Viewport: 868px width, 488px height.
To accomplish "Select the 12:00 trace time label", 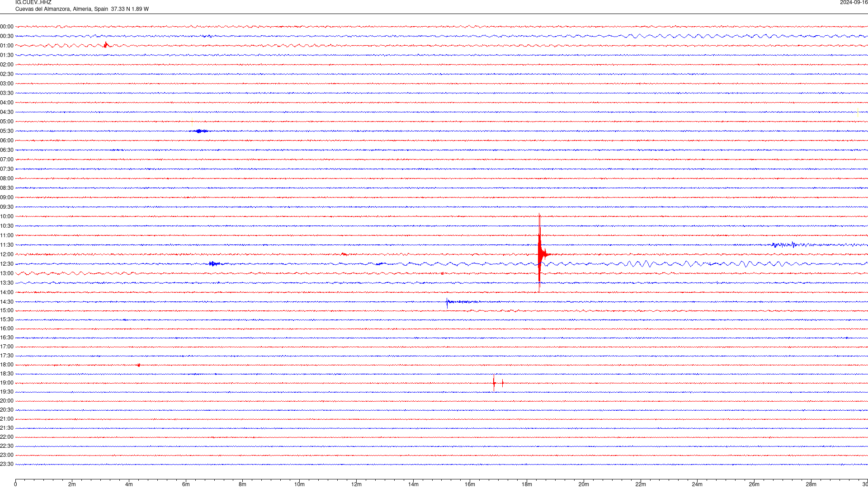I will point(7,254).
